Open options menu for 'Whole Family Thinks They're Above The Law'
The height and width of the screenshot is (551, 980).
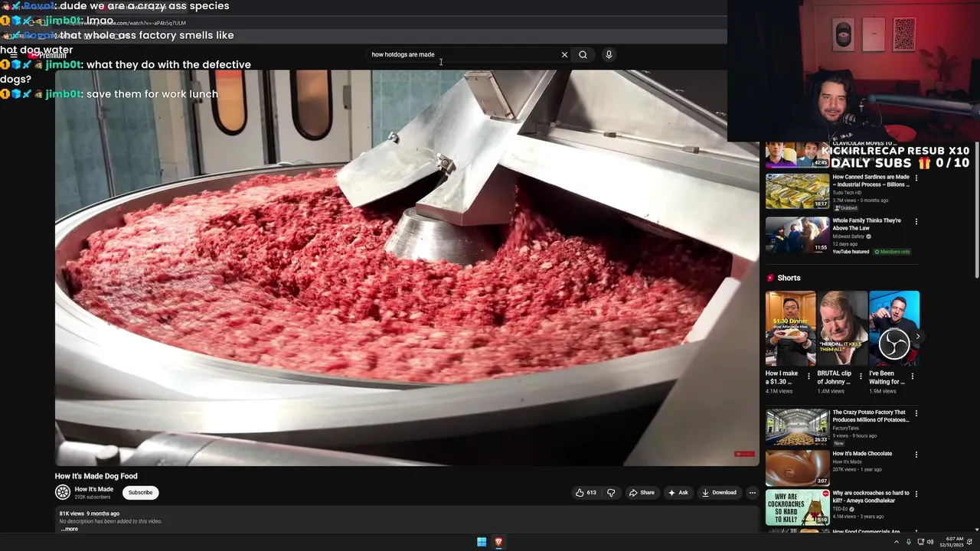916,222
